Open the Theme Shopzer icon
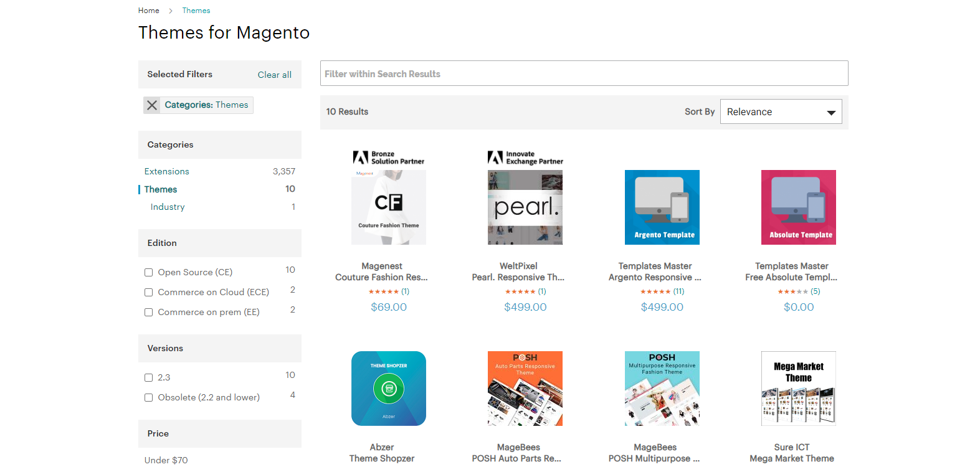 tap(389, 389)
